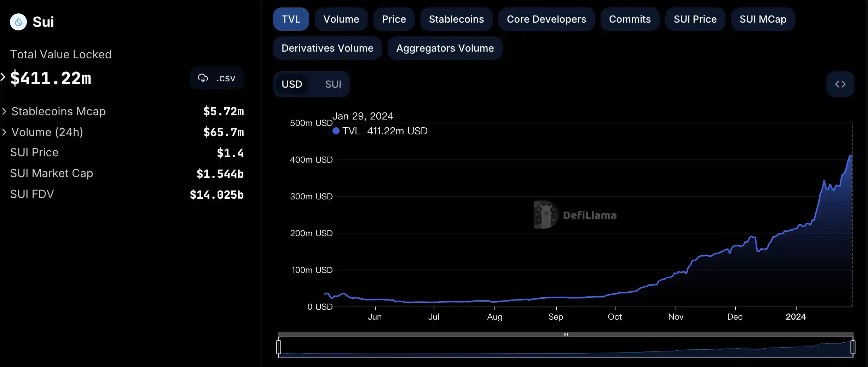Click the blue TVL legend dot
The width and height of the screenshot is (868, 367).
(x=336, y=131)
